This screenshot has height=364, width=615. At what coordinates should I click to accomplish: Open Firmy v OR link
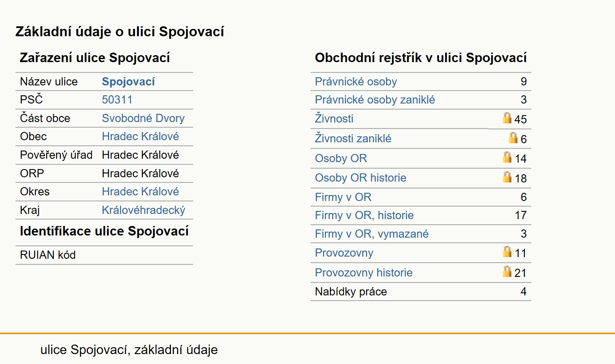pyautogui.click(x=343, y=197)
